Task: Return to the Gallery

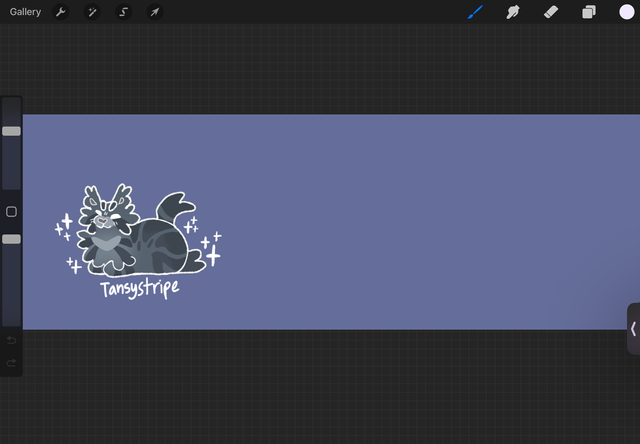Action: tap(25, 12)
